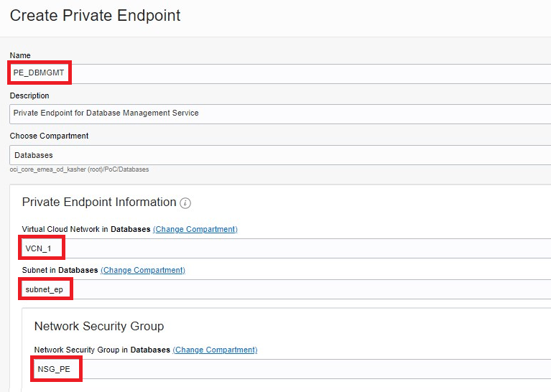Viewport: 551px width, 392px height.
Task: Click the Network Security Group section heading
Action: click(x=99, y=326)
